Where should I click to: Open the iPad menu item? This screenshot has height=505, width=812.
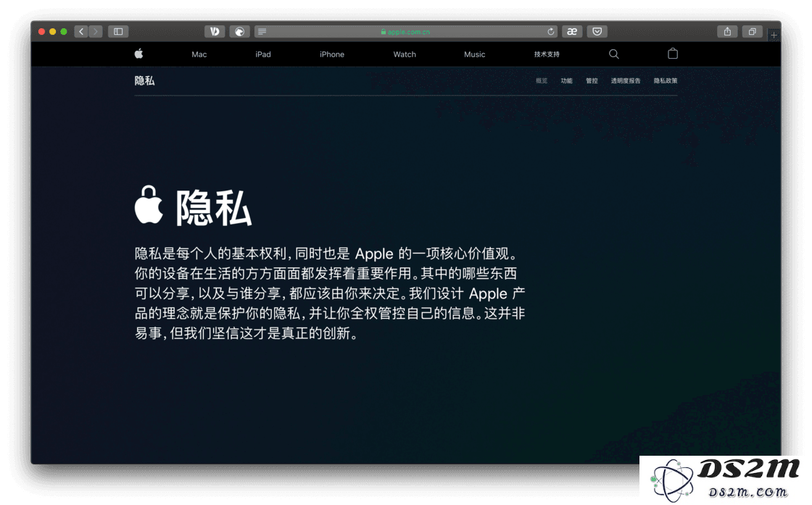pyautogui.click(x=263, y=54)
